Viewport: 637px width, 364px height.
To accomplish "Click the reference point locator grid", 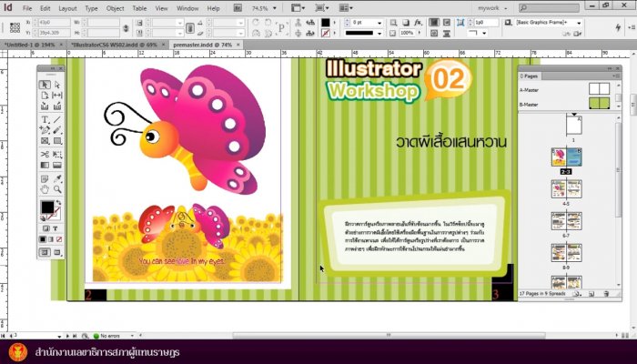I will pos(15,27).
